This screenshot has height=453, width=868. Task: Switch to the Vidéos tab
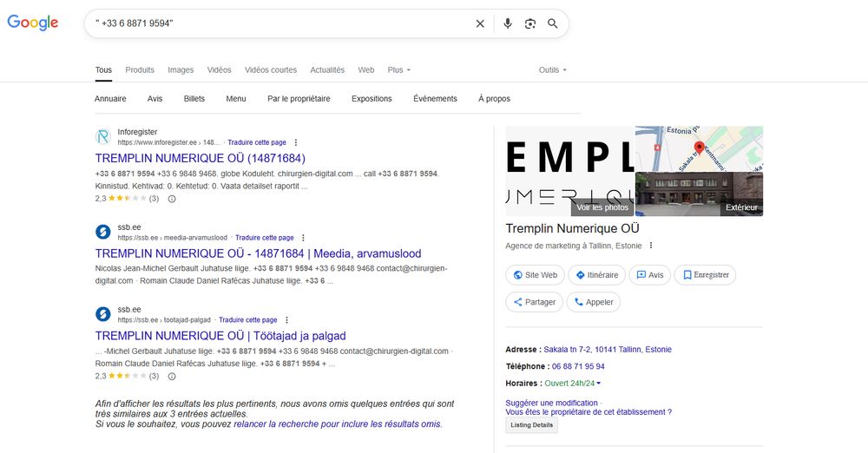[220, 69]
